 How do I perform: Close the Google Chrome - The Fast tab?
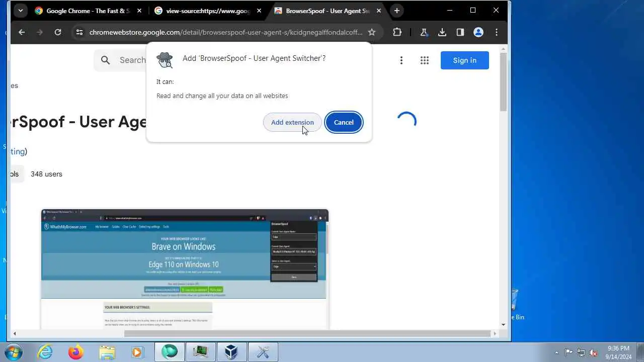(139, 11)
